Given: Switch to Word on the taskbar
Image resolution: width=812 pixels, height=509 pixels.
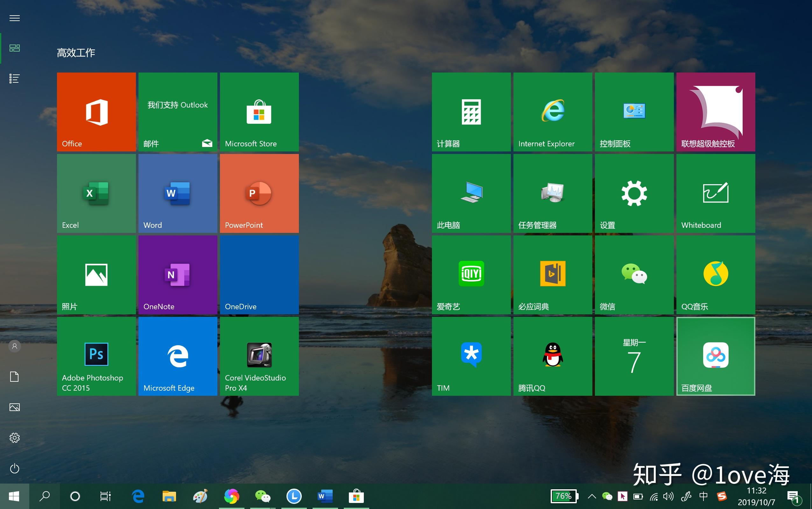Looking at the screenshot, I should coord(325,496).
